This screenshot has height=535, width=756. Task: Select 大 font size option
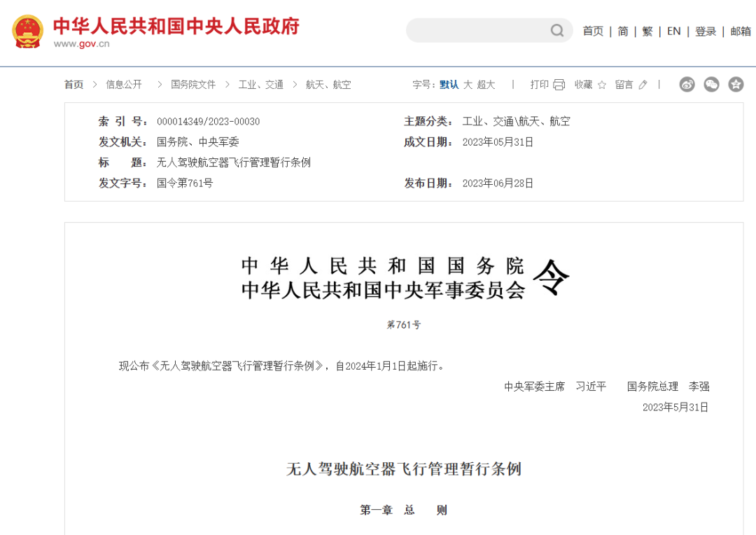point(468,85)
